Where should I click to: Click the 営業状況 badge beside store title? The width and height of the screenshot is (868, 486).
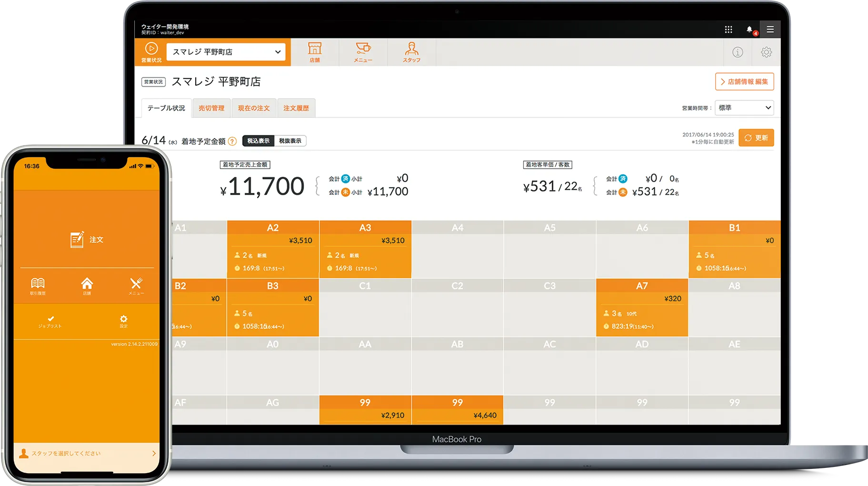coord(153,82)
